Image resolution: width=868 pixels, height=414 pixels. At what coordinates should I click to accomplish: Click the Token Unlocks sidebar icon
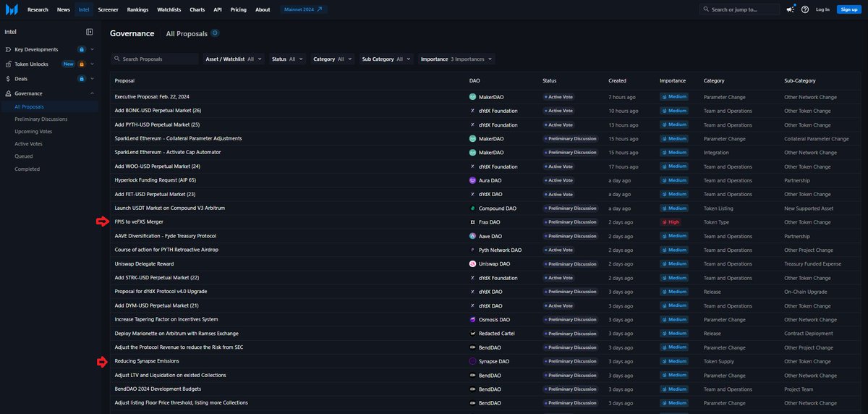click(8, 64)
